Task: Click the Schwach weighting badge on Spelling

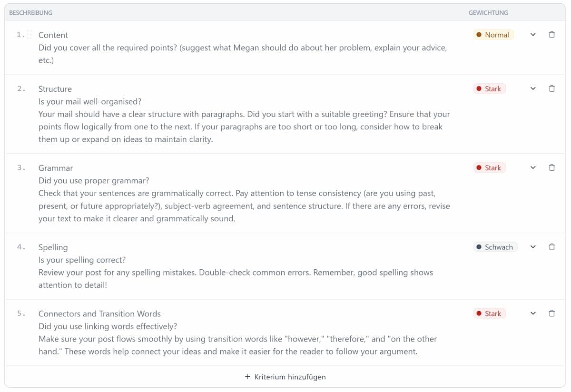Action: click(x=495, y=247)
